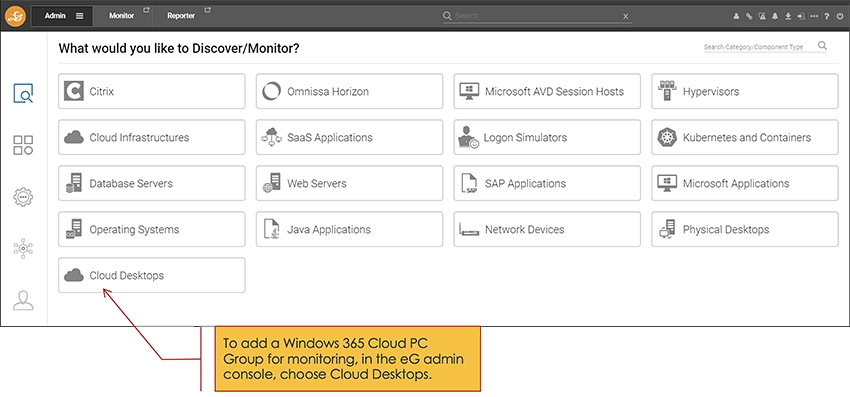Select Microsoft AVD Session Hosts tile
The height and width of the screenshot is (397, 850).
(547, 91)
